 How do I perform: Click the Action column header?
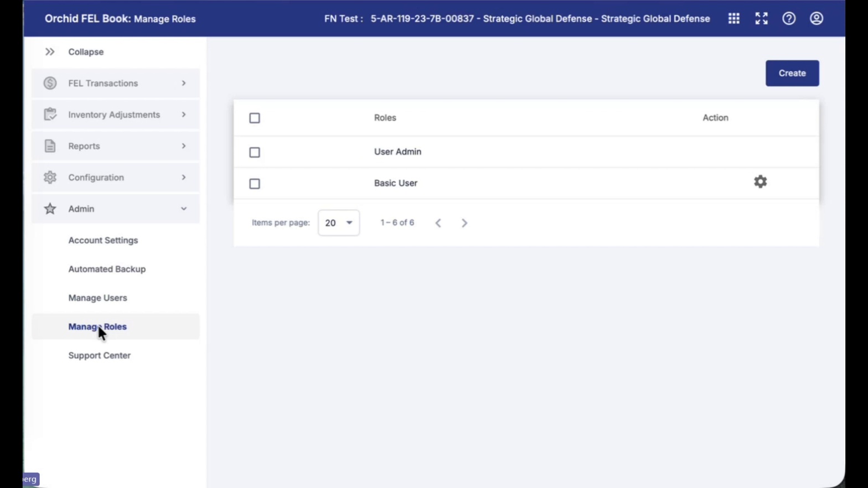coord(715,117)
